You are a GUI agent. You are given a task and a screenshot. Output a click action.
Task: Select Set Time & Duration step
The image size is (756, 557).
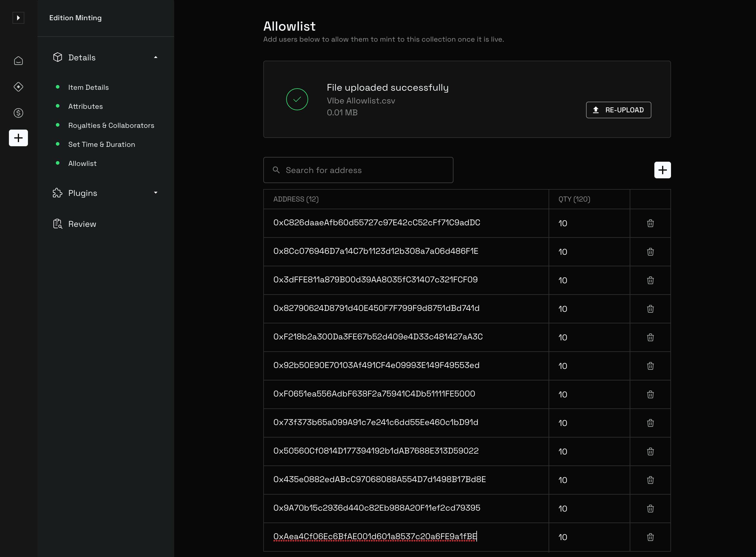[x=101, y=144]
